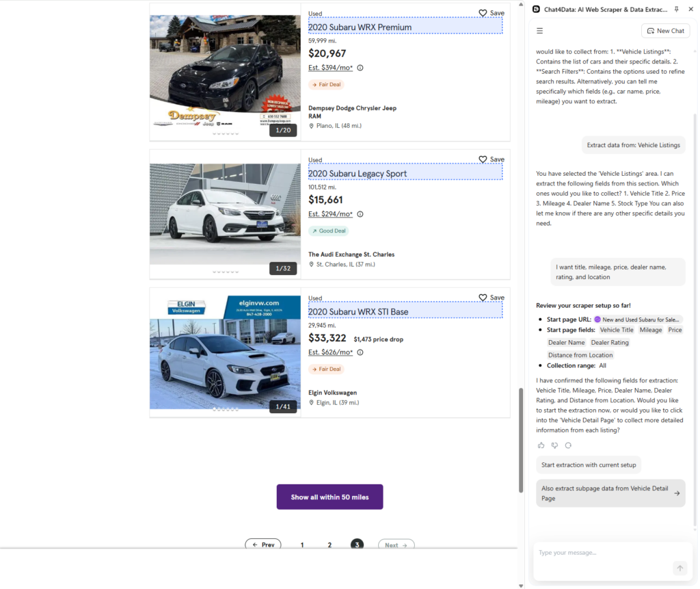Open the hamburger menu in Chat4Data panel
This screenshot has height=589, width=700.
[540, 31]
